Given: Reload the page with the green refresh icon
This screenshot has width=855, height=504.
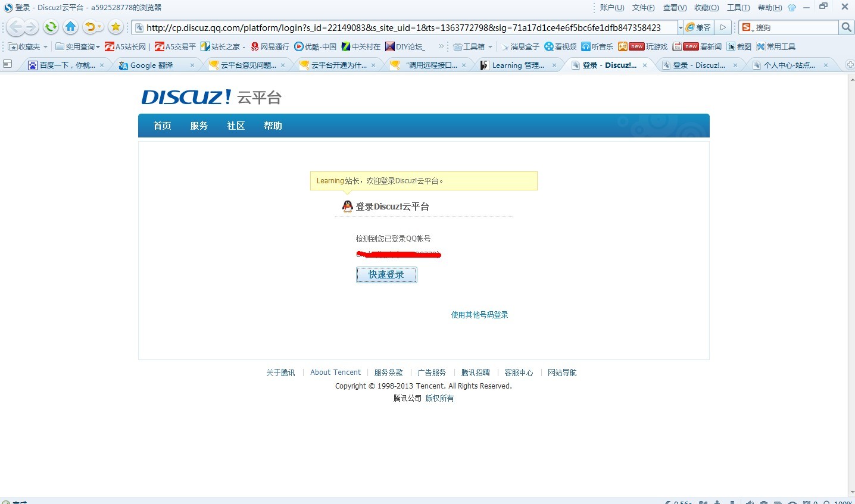Looking at the screenshot, I should (51, 27).
